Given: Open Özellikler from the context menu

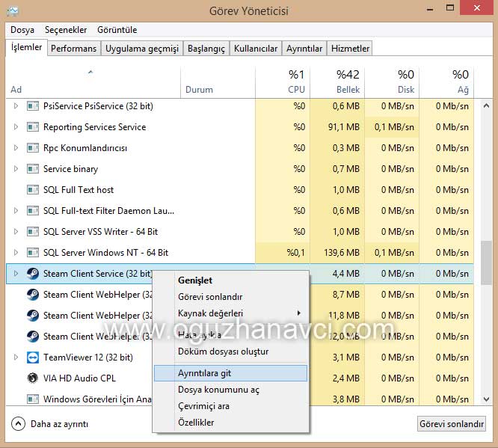Looking at the screenshot, I should (230, 423).
